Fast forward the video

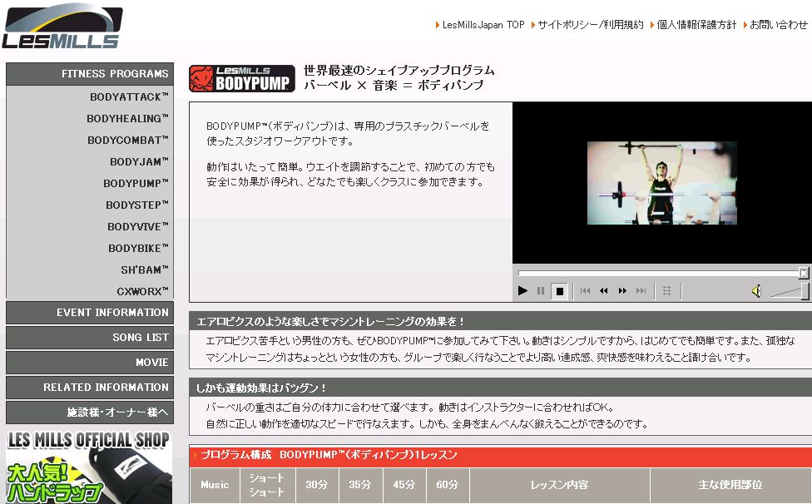pyautogui.click(x=622, y=291)
